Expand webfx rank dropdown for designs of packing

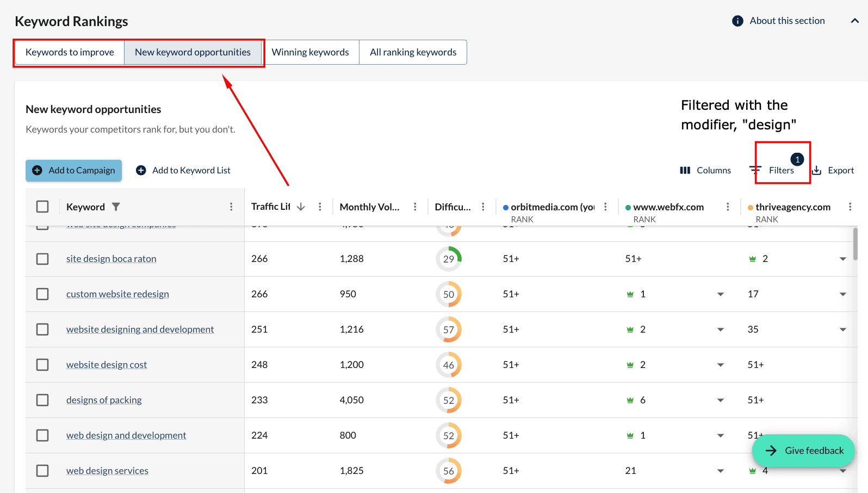point(721,400)
